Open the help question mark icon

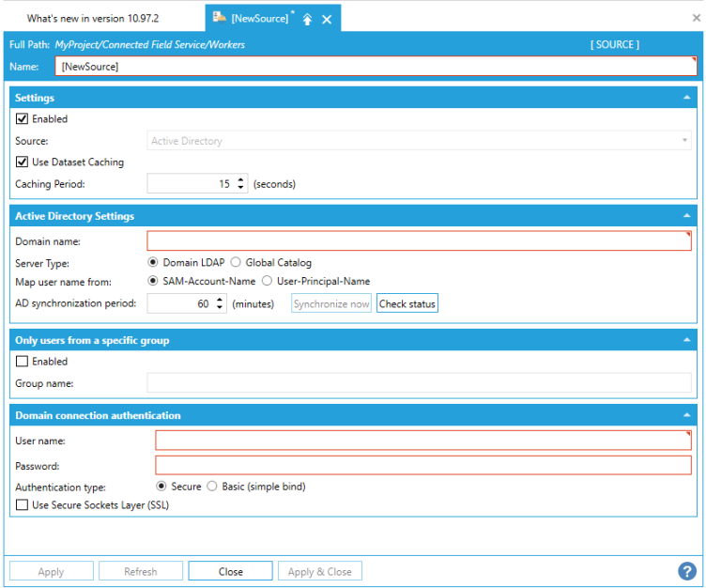pos(686,571)
